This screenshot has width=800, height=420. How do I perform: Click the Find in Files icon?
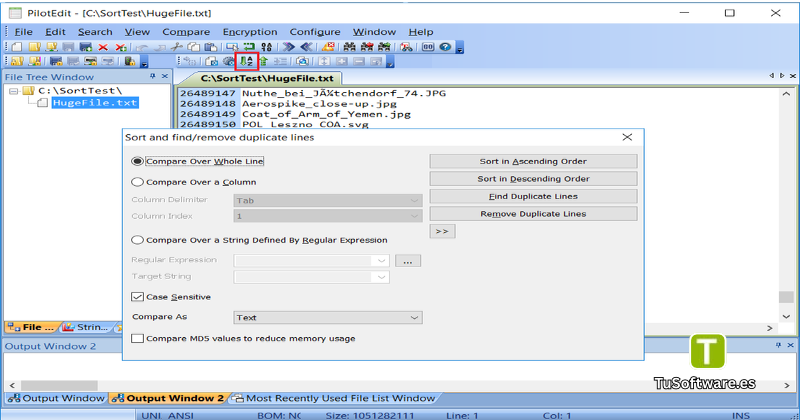coord(407,47)
